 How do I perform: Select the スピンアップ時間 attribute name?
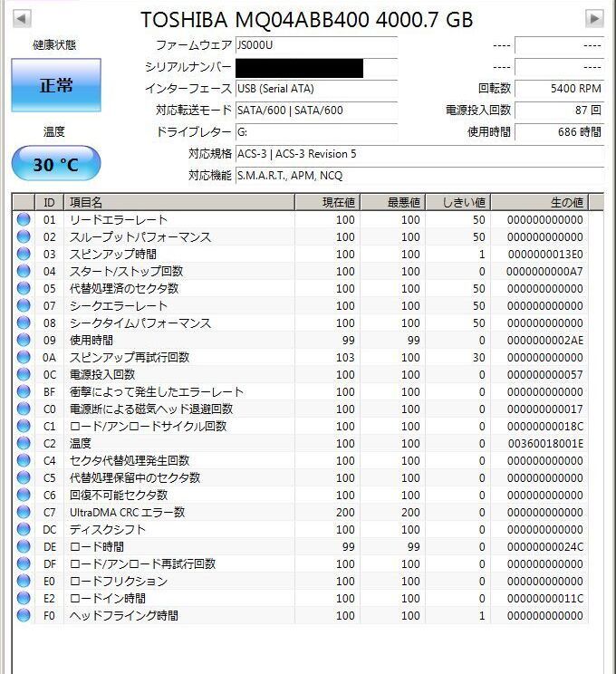(x=113, y=254)
